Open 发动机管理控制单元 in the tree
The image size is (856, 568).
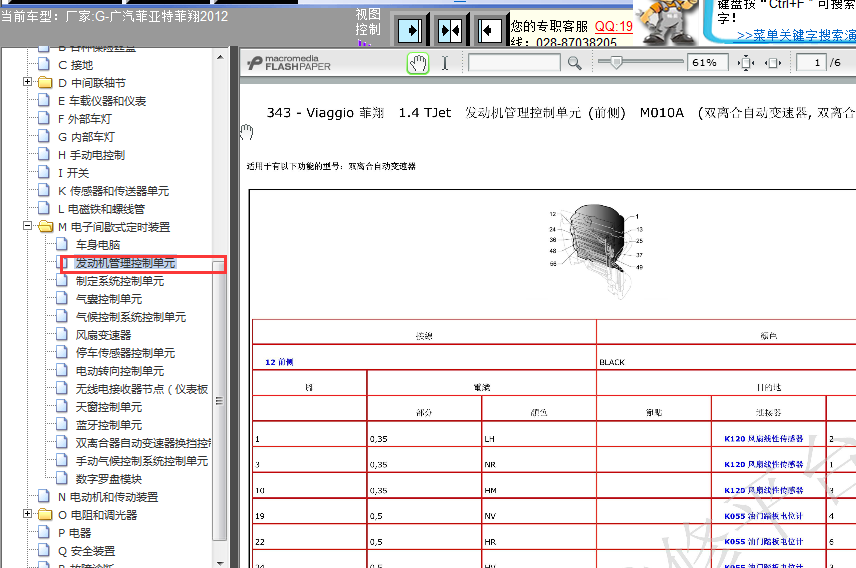[126, 263]
